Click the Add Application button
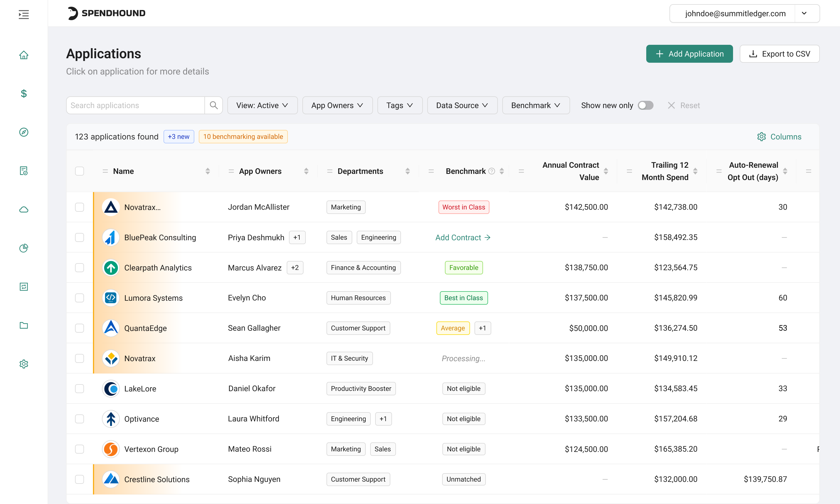The height and width of the screenshot is (504, 840). point(689,54)
